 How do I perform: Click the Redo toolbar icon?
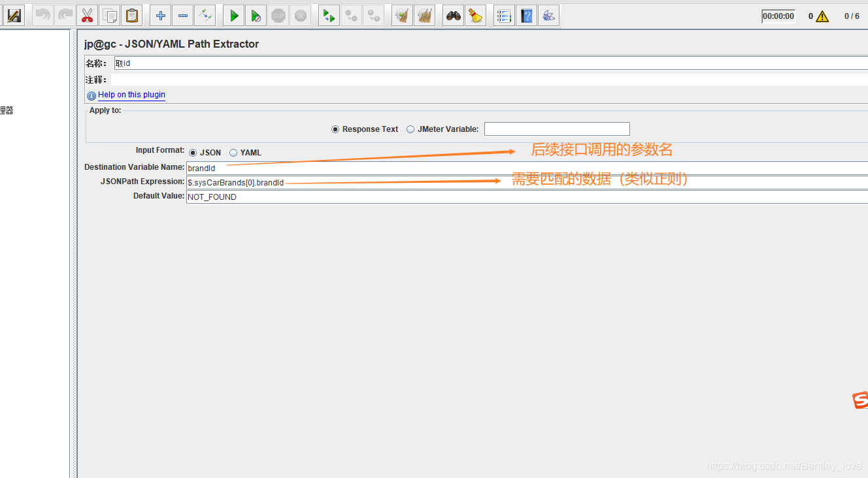65,16
